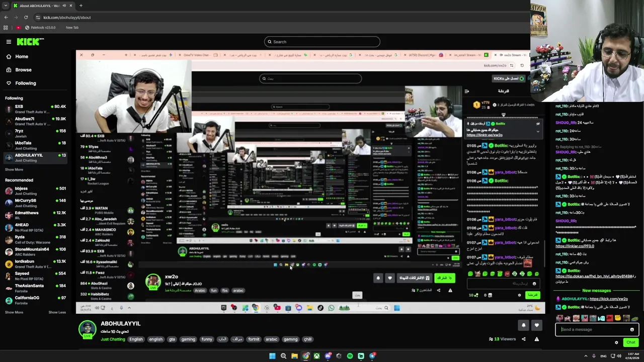Send message with green Chat button
This screenshot has height=362, width=644.
(x=631, y=342)
